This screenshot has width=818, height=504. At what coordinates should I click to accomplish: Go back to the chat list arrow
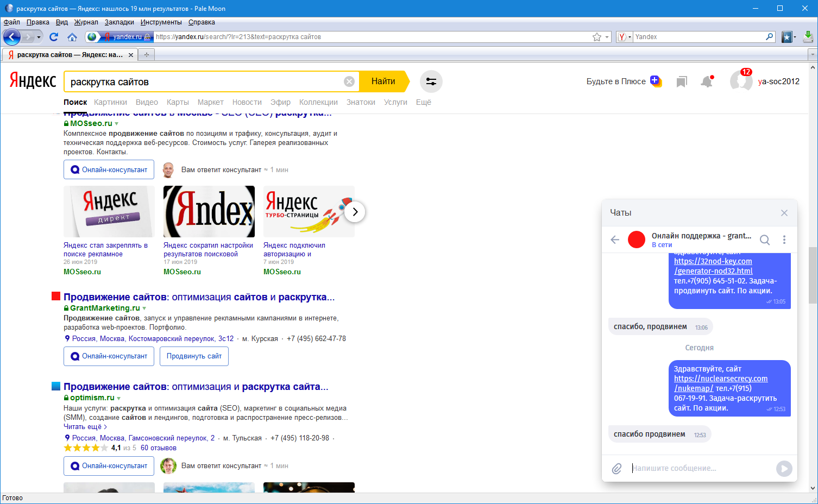615,240
